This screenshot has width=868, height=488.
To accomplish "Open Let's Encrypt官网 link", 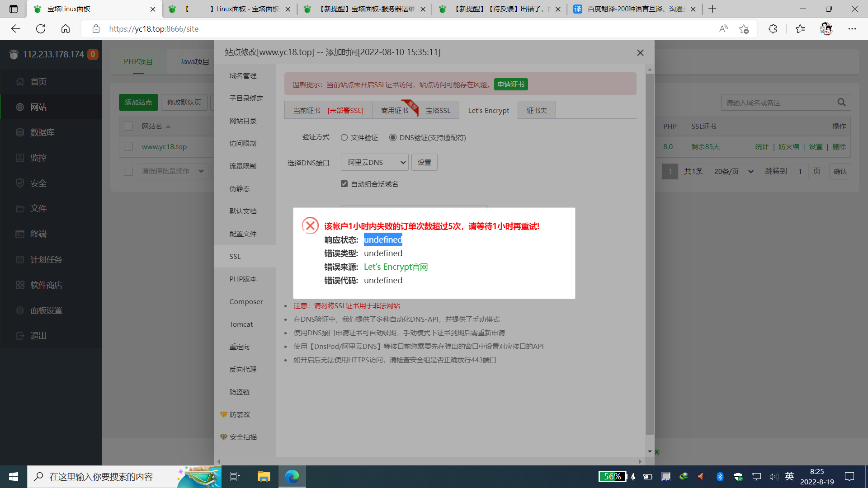I will click(x=396, y=267).
